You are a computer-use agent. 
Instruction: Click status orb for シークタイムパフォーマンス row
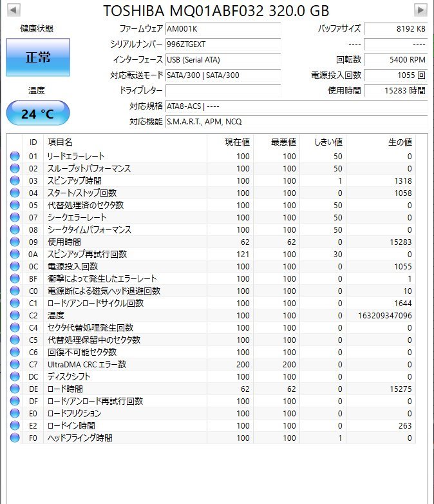[x=15, y=229]
